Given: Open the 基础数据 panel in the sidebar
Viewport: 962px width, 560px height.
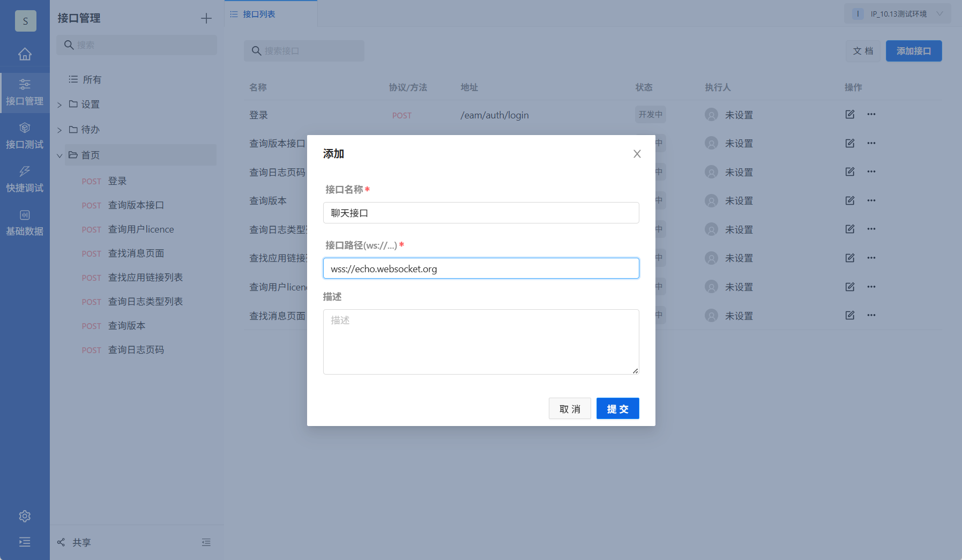Looking at the screenshot, I should click(x=25, y=222).
